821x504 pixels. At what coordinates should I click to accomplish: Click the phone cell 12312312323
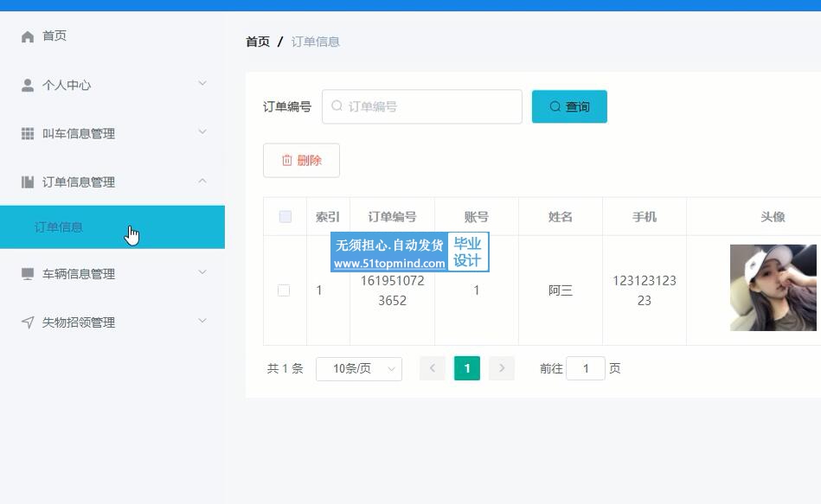(645, 290)
